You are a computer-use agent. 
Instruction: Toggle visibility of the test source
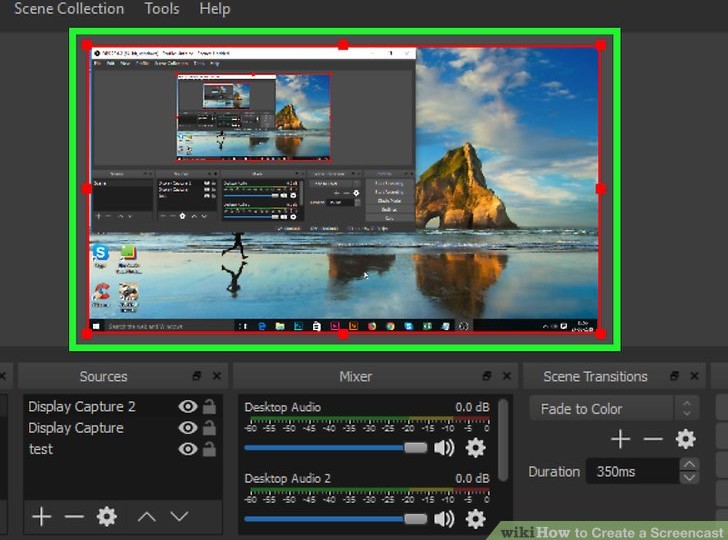(187, 449)
